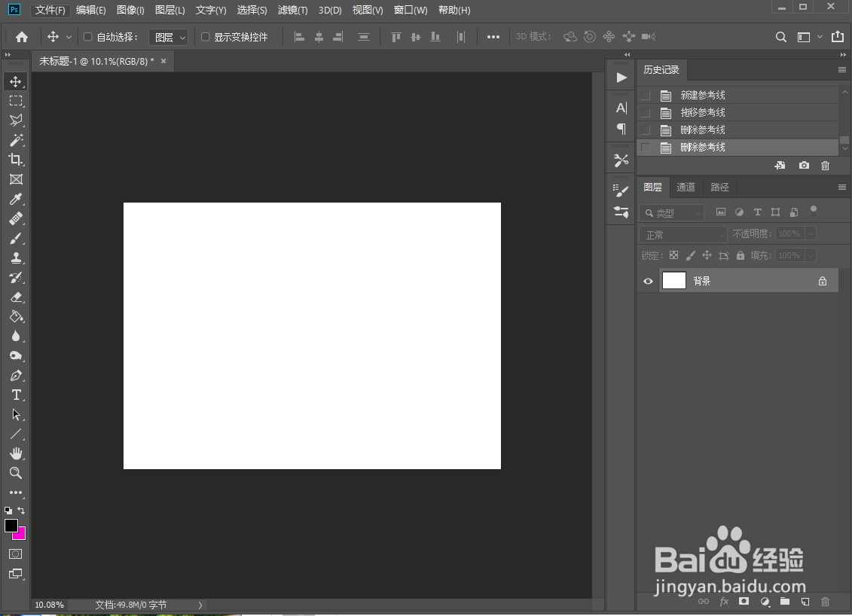Open the 滤镜(T) menu
The image size is (852, 616).
293,10
